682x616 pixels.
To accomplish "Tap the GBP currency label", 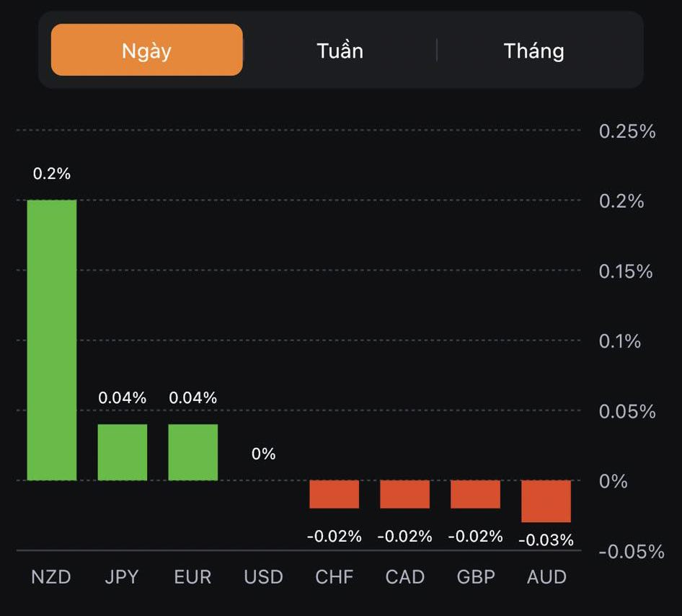I will click(476, 577).
